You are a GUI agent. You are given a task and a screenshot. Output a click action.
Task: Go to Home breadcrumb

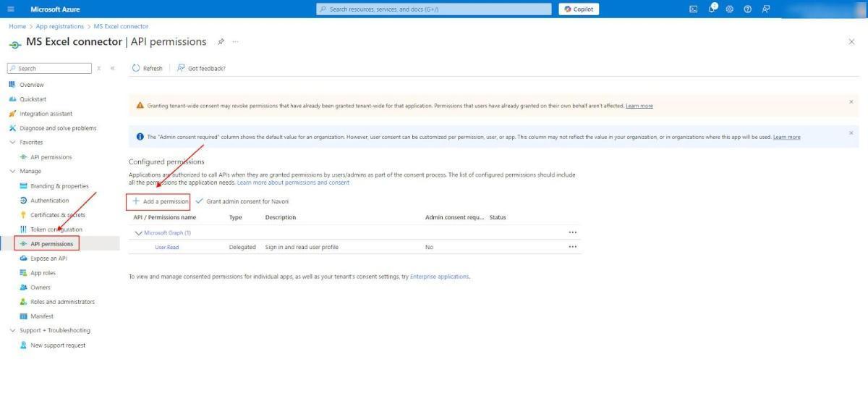[x=17, y=26]
